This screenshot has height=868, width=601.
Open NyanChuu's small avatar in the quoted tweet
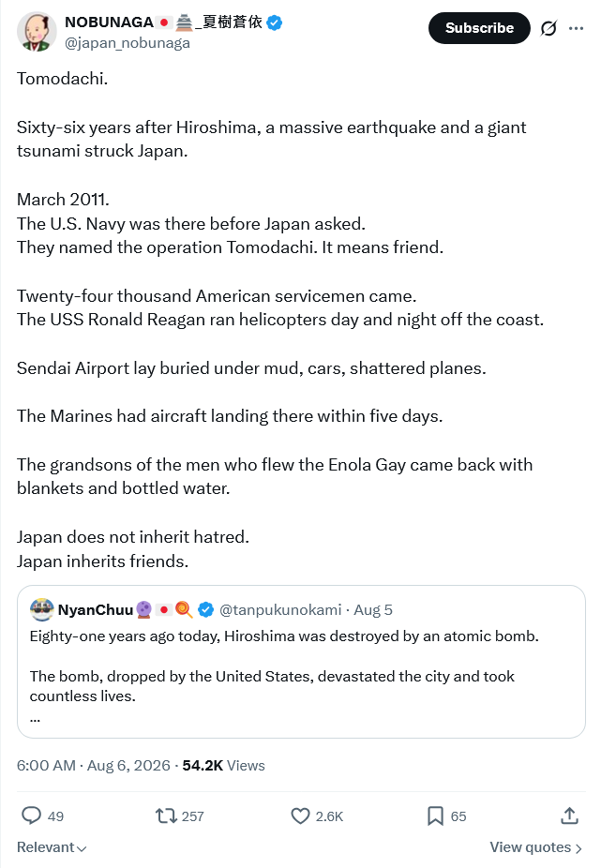41,609
